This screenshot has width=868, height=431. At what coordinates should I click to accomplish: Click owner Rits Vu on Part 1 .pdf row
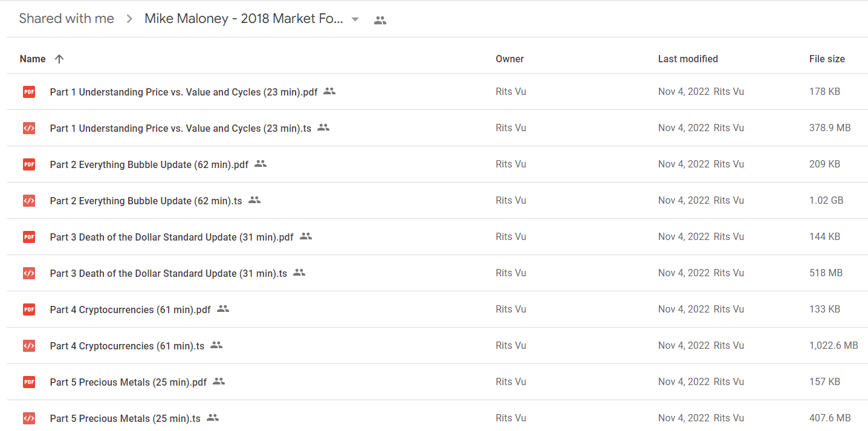pyautogui.click(x=511, y=92)
